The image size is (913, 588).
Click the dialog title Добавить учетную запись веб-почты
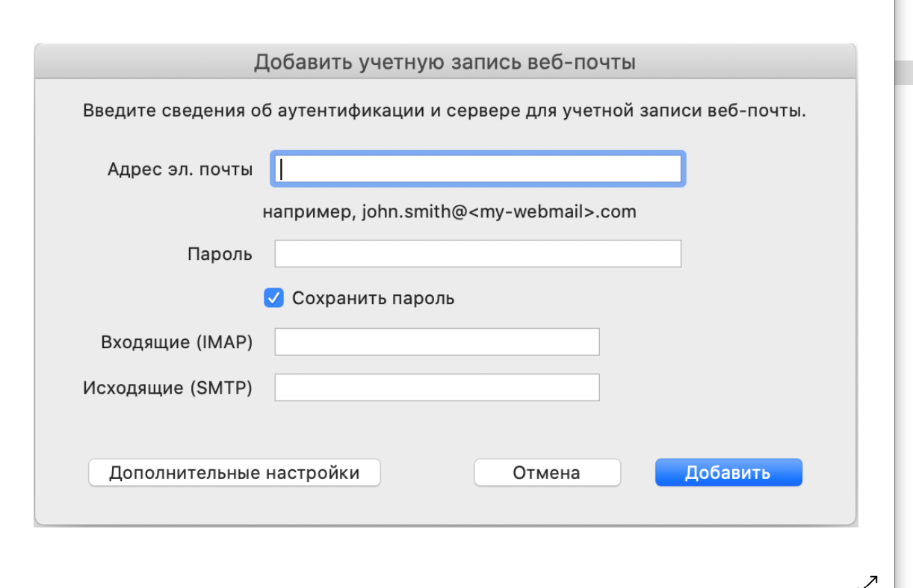point(445,61)
